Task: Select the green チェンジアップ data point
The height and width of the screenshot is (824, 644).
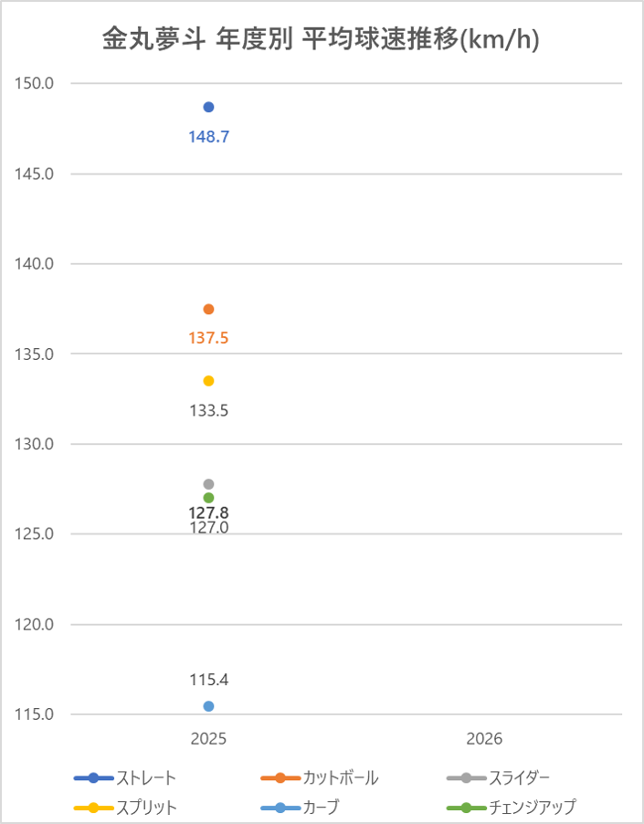Action: click(208, 498)
